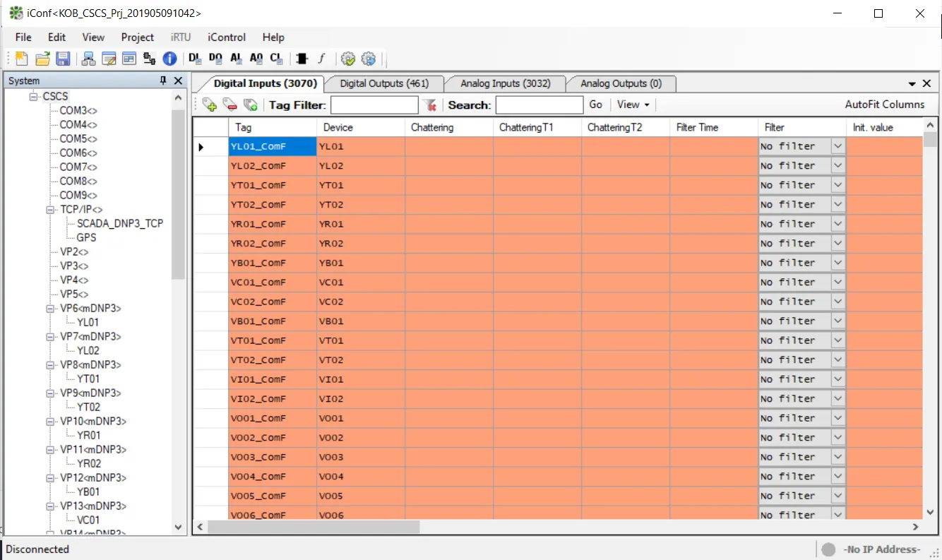Select GPS node in the System tree

tap(87, 237)
